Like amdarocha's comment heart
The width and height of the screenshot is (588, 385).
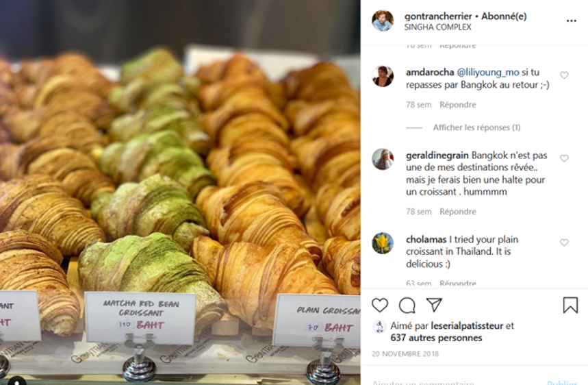(x=564, y=75)
